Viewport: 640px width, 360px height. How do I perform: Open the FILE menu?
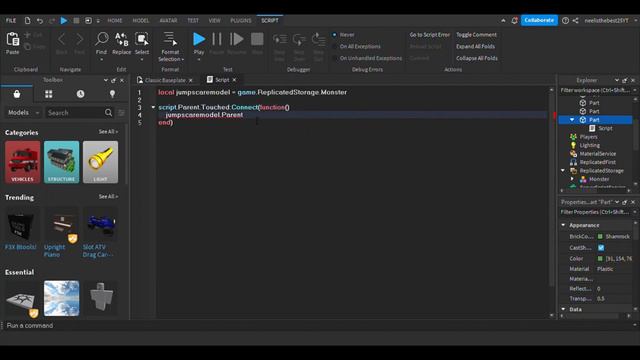point(11,20)
